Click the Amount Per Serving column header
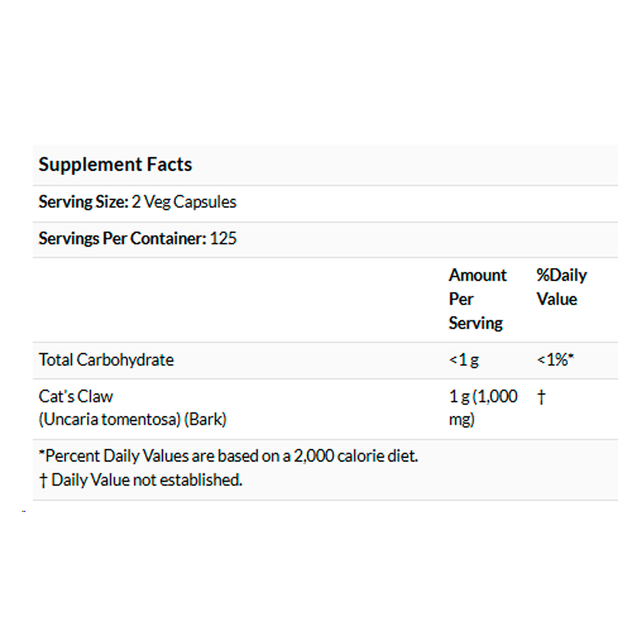The height and width of the screenshot is (644, 644). (x=478, y=299)
